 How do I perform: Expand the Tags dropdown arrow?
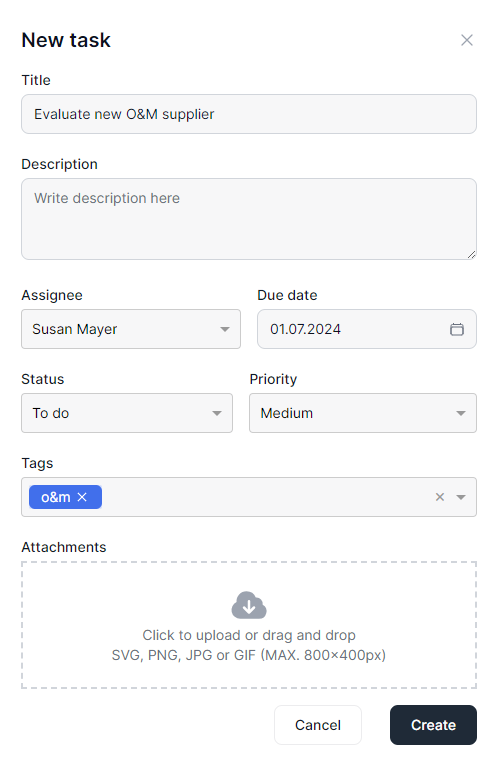460,497
